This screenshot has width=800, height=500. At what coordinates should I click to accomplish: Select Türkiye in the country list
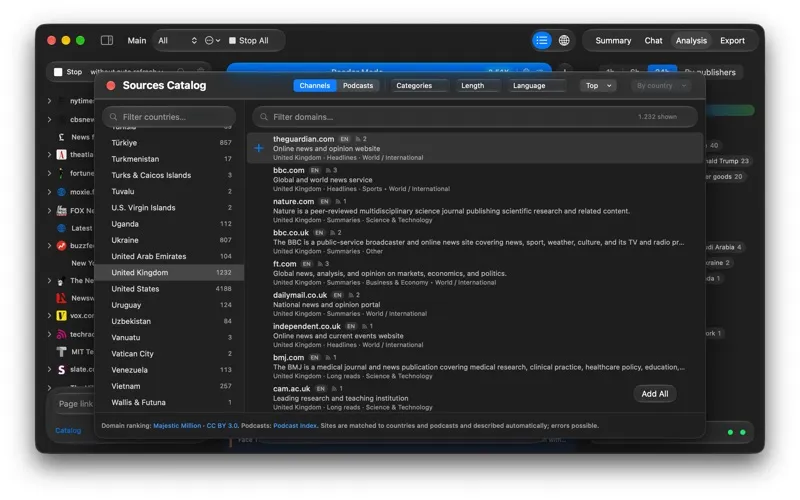coord(169,143)
